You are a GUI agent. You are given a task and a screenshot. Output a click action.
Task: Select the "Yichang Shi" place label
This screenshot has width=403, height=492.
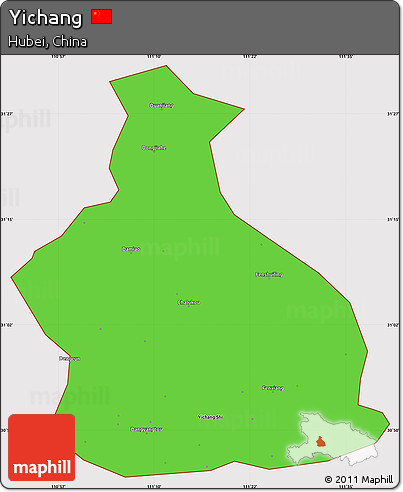pos(210,417)
